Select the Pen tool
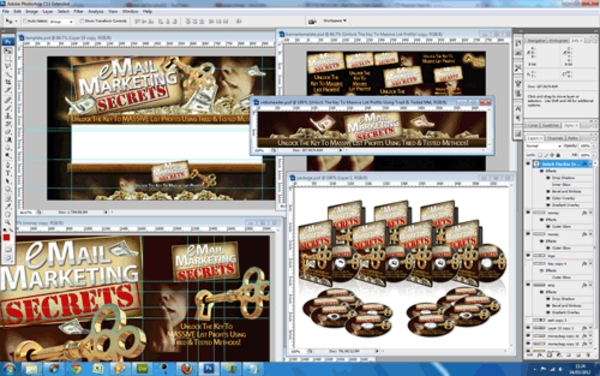The height and width of the screenshot is (376, 600). 8,165
